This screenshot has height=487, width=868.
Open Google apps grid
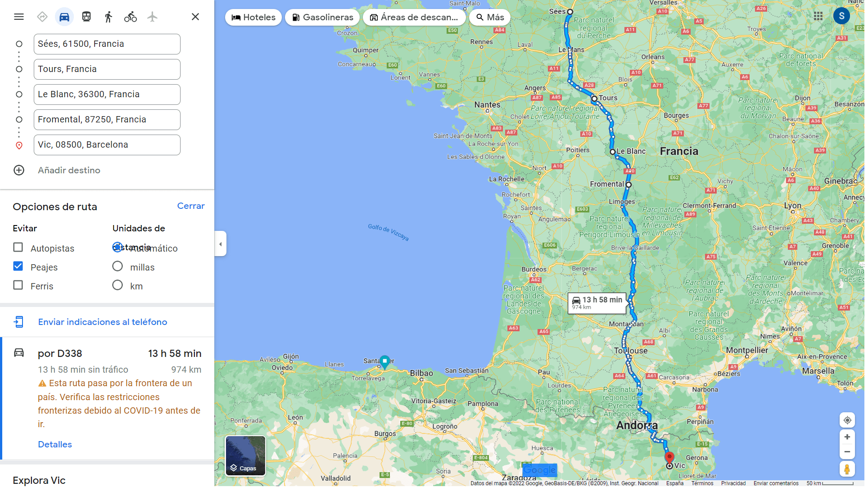818,16
